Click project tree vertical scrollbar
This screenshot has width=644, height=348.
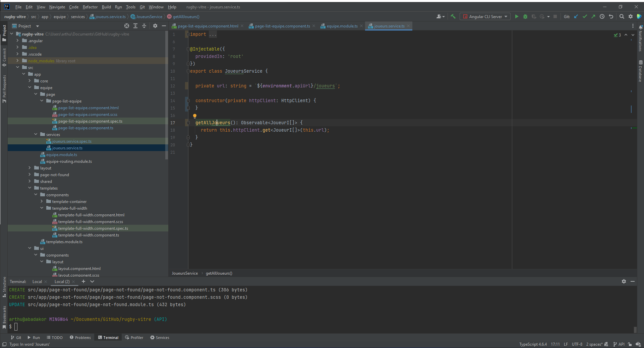click(x=167, y=95)
